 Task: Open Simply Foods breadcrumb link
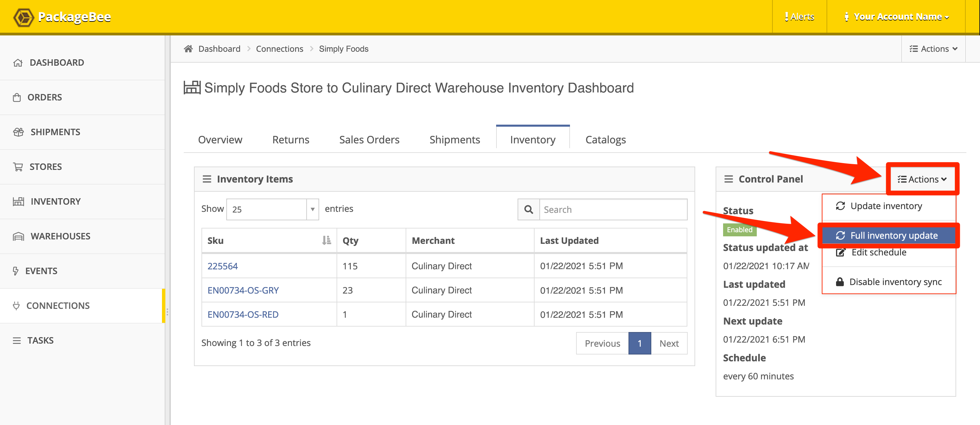pos(344,49)
